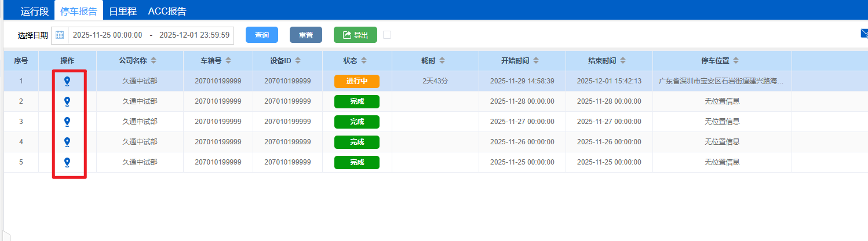Sort by 开始时间 column
The width and height of the screenshot is (868, 241).
point(536,61)
